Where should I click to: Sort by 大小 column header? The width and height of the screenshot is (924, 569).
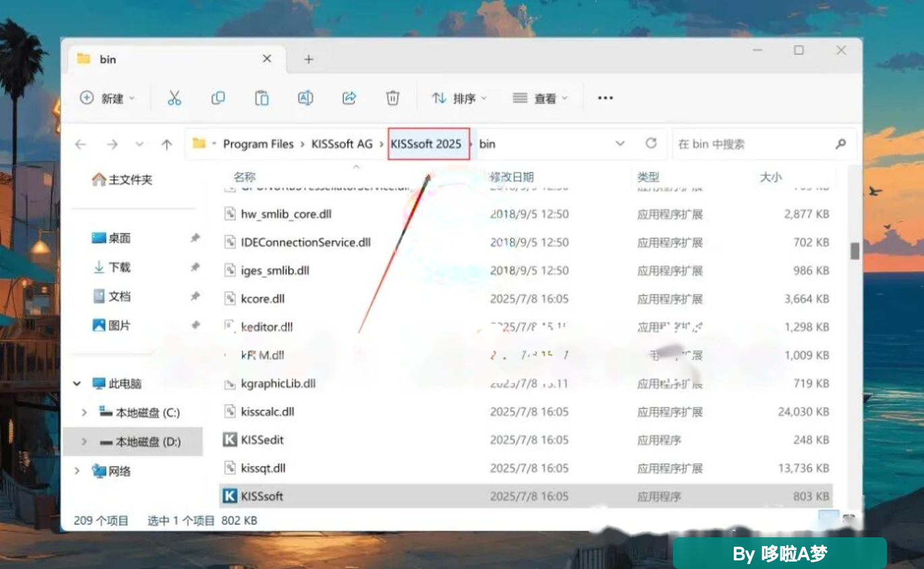coord(771,177)
